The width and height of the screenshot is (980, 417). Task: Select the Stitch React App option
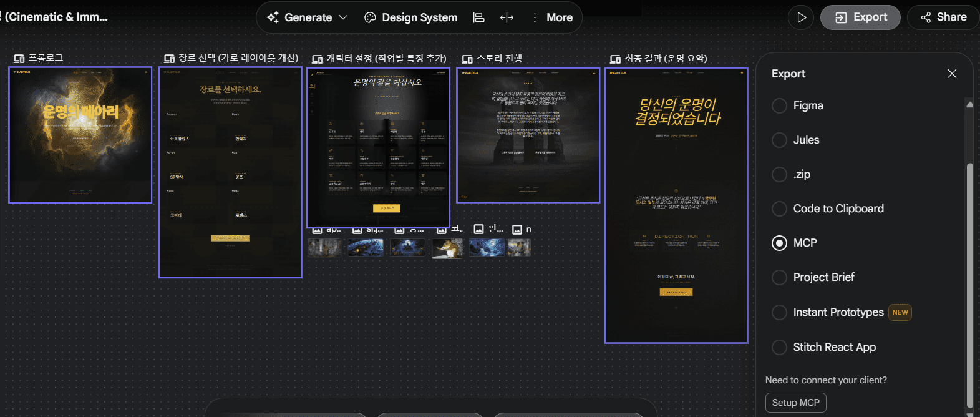click(x=779, y=347)
